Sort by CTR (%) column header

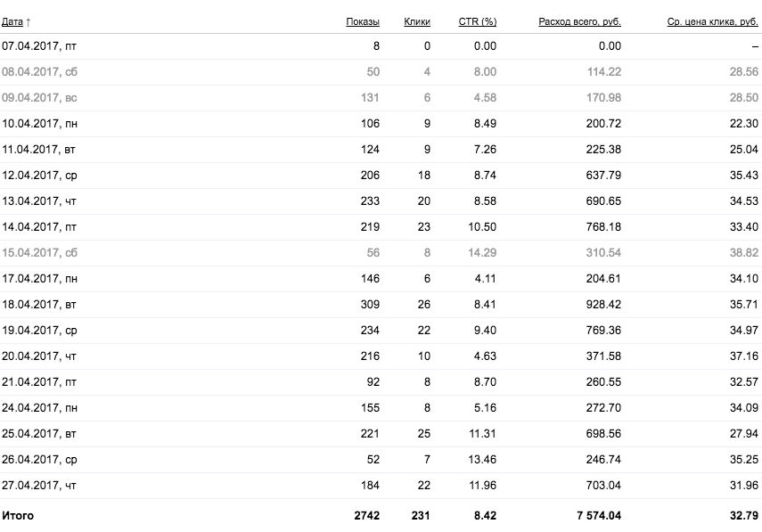click(x=477, y=22)
